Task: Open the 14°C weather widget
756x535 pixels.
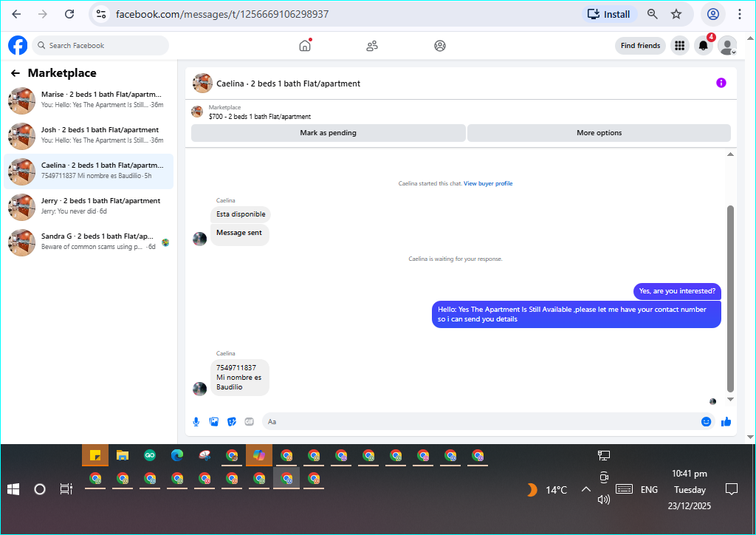Action: (546, 490)
